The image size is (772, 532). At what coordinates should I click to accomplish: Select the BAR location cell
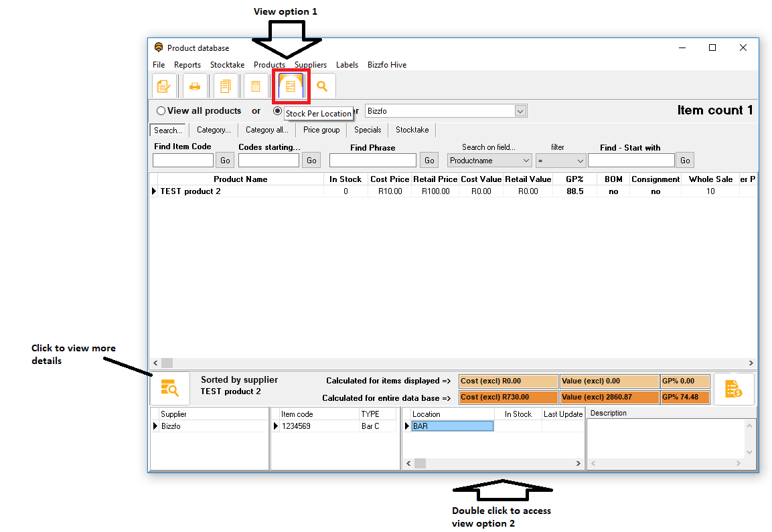click(452, 426)
